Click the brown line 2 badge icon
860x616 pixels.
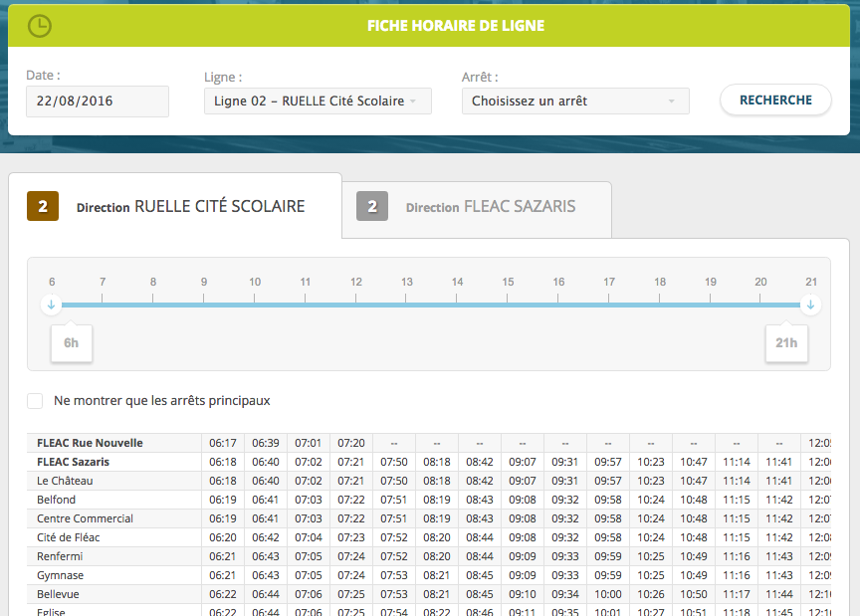[43, 207]
